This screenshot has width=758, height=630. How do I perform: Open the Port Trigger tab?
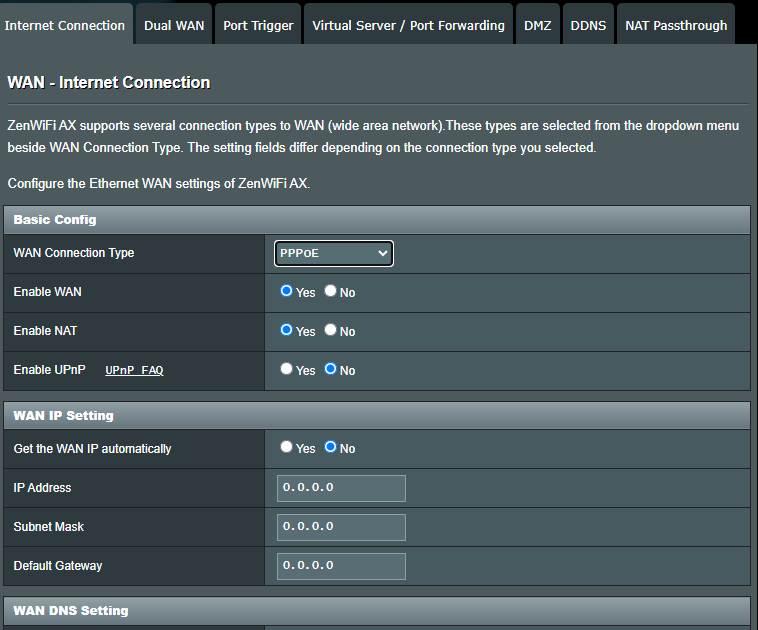258,25
